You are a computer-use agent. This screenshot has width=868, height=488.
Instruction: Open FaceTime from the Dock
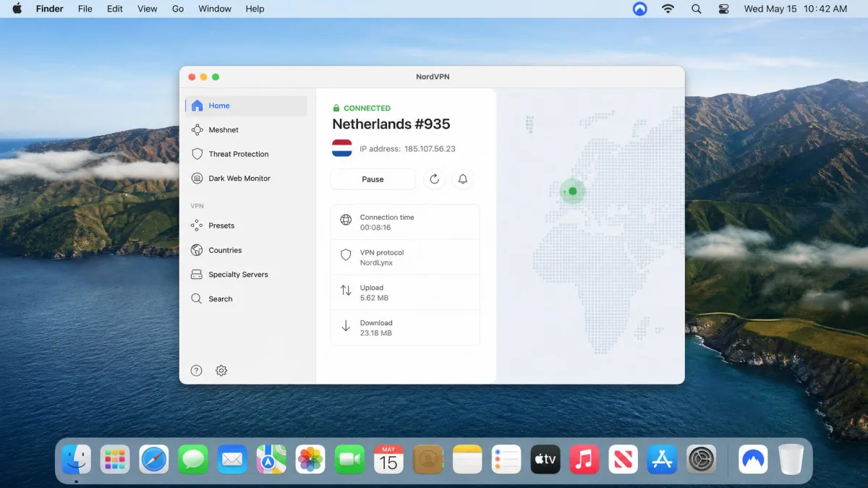tap(349, 459)
